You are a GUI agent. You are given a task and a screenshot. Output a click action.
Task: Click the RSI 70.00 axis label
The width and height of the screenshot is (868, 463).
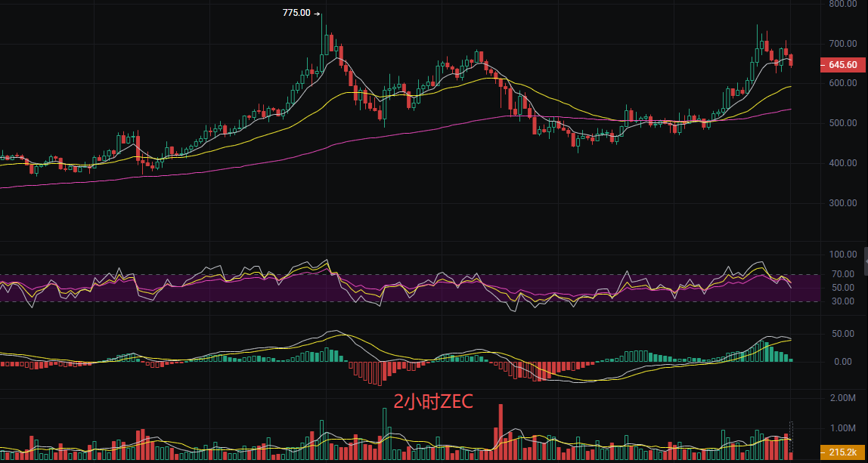(x=844, y=274)
